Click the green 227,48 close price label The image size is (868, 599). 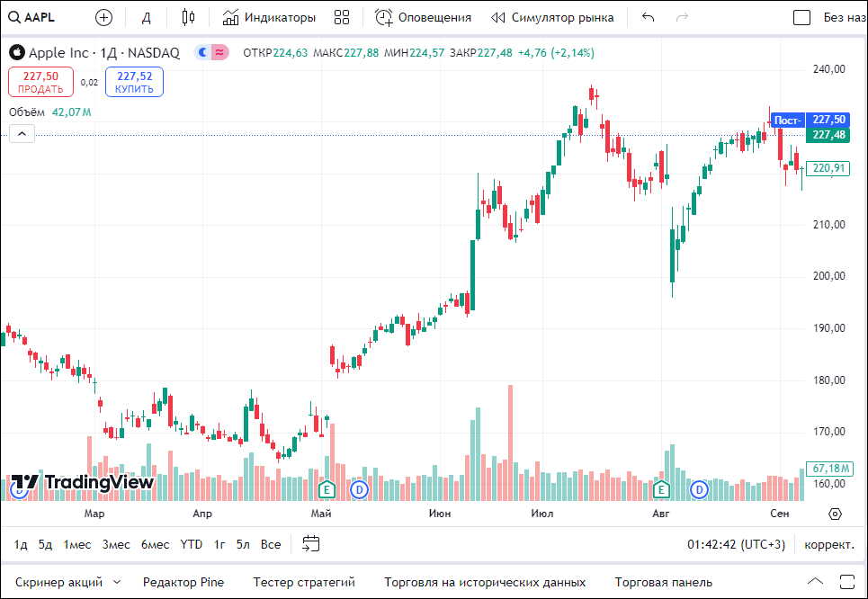pyautogui.click(x=828, y=135)
